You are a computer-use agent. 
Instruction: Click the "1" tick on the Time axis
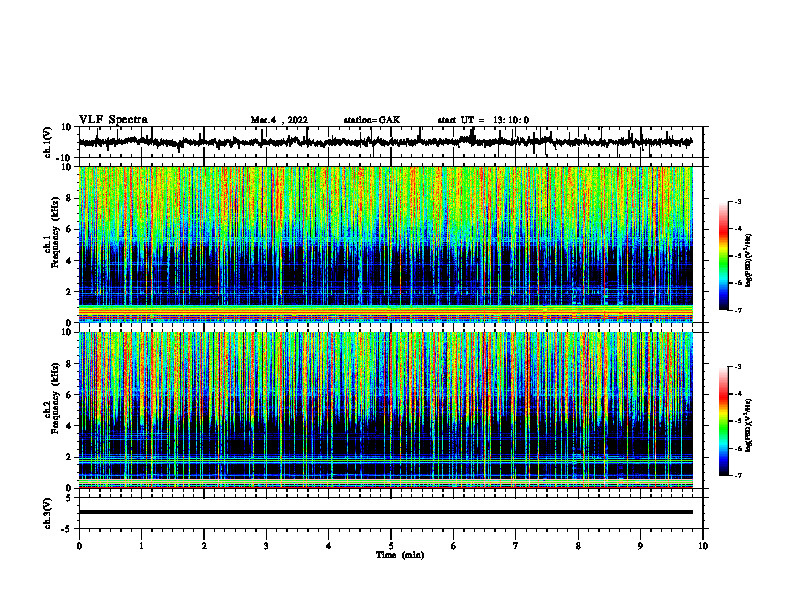pos(141,546)
